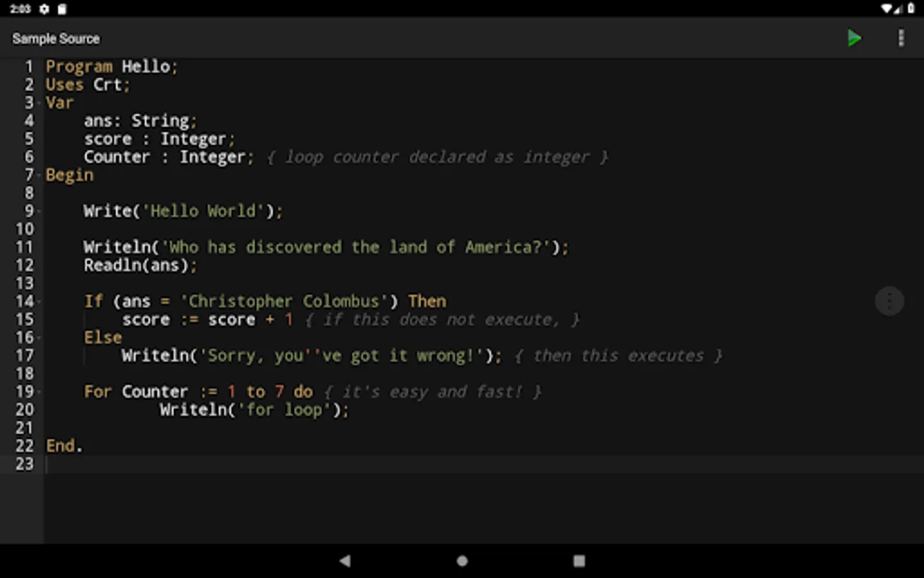The height and width of the screenshot is (578, 924).
Task: Tap the 'Var' keyword on line 3
Action: click(60, 103)
